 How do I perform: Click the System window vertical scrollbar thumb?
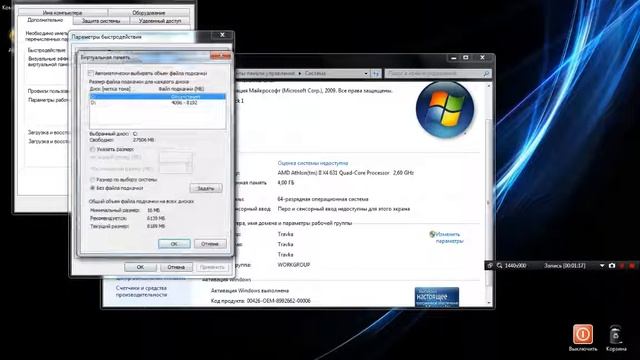(x=489, y=202)
